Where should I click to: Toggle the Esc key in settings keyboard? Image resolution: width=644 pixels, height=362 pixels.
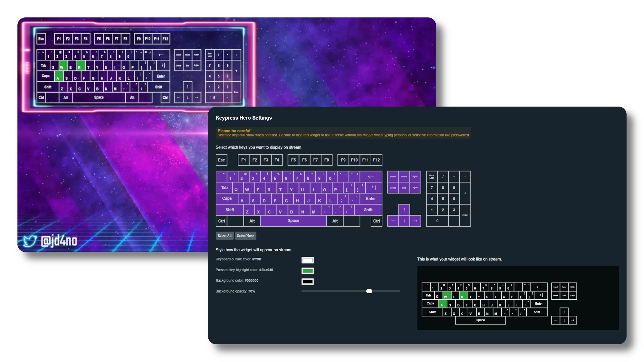(x=221, y=160)
